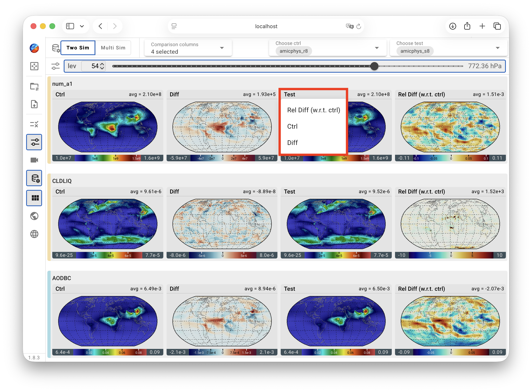Viewport: 532px width, 392px height.
Task: Click the reset view crosshair icon
Action: (34, 66)
